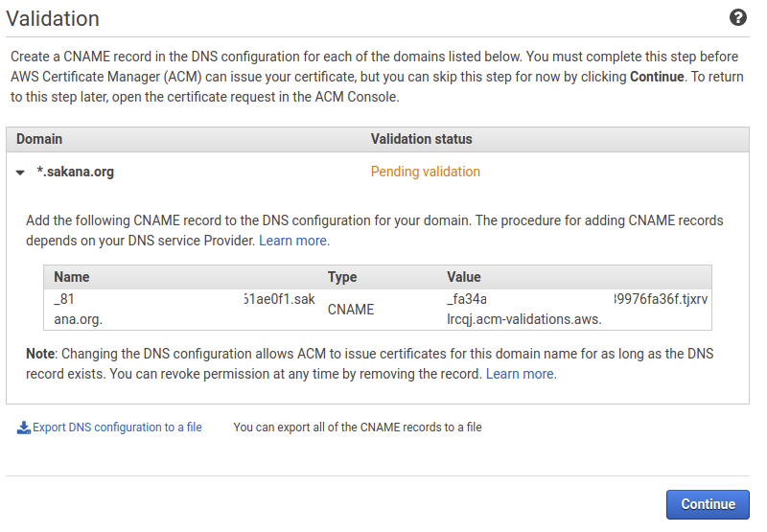This screenshot has height=532, width=767.
Task: Select the Pending validation status text
Action: 425,172
